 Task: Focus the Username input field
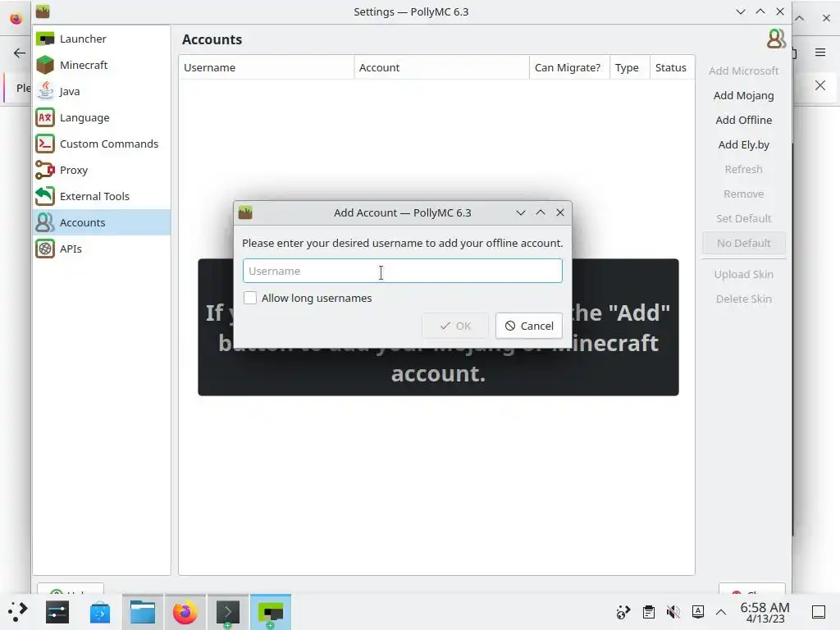[x=402, y=271]
